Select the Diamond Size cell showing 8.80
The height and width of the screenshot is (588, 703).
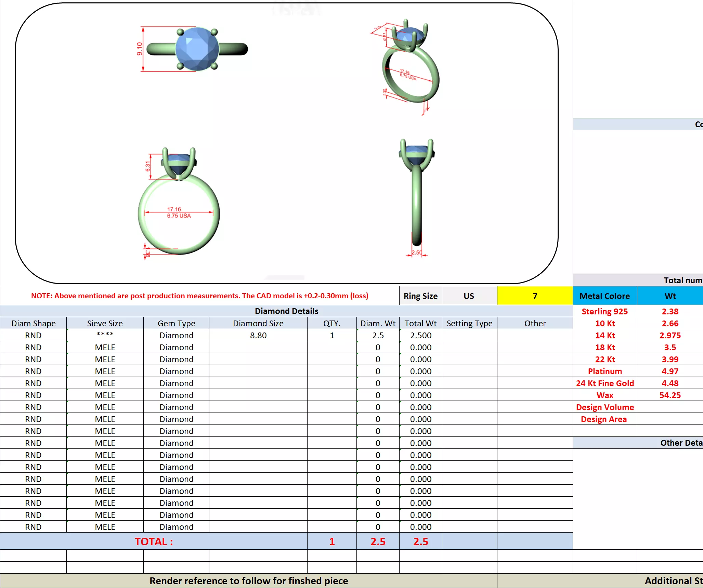pyautogui.click(x=258, y=335)
